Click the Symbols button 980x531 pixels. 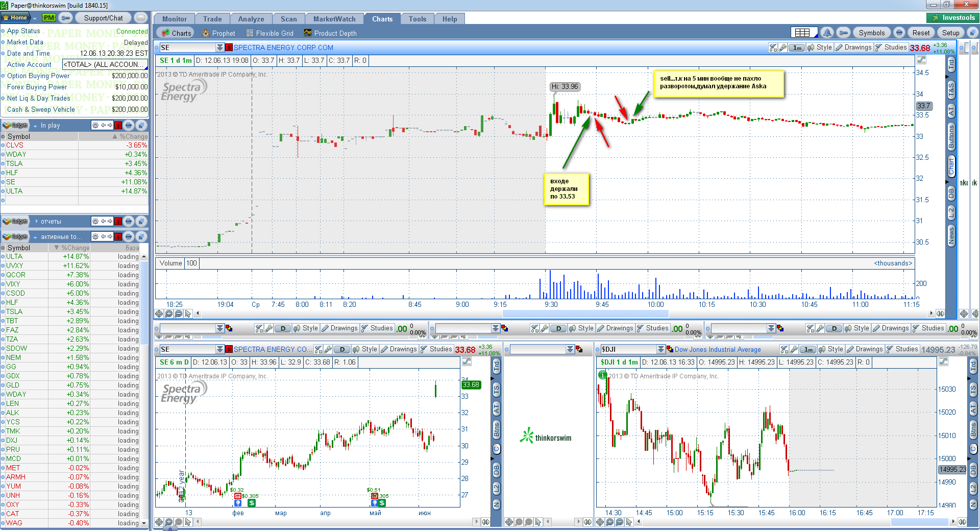(x=872, y=33)
